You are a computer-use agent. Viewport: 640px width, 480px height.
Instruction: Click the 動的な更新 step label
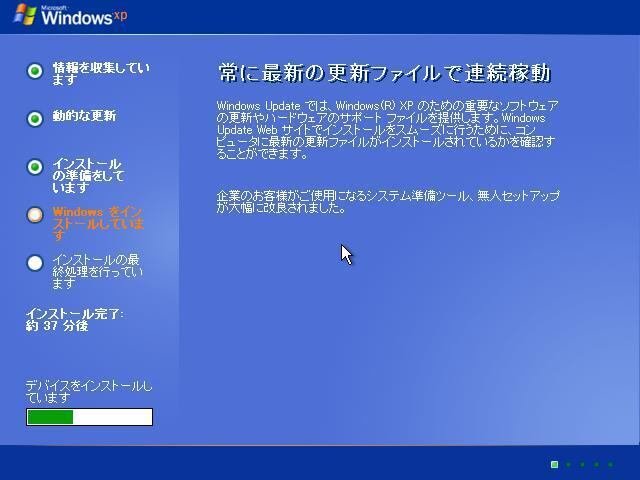click(x=84, y=116)
